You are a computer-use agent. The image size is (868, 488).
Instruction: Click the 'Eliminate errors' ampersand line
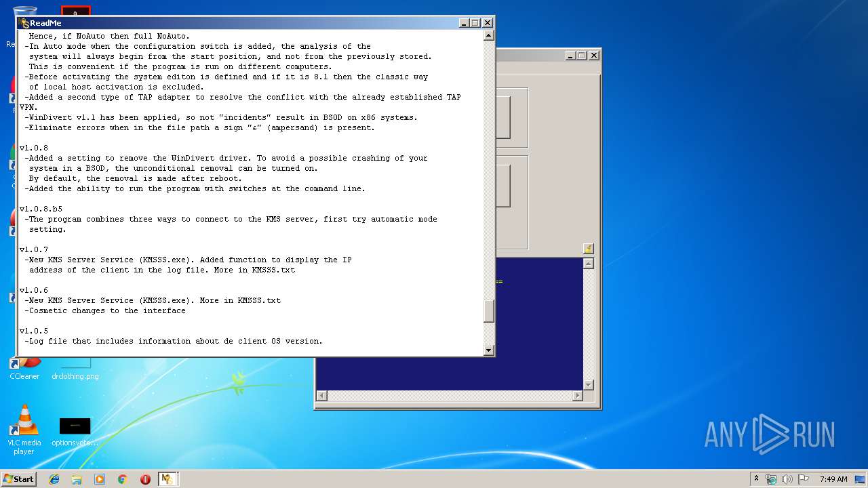pyautogui.click(x=199, y=127)
